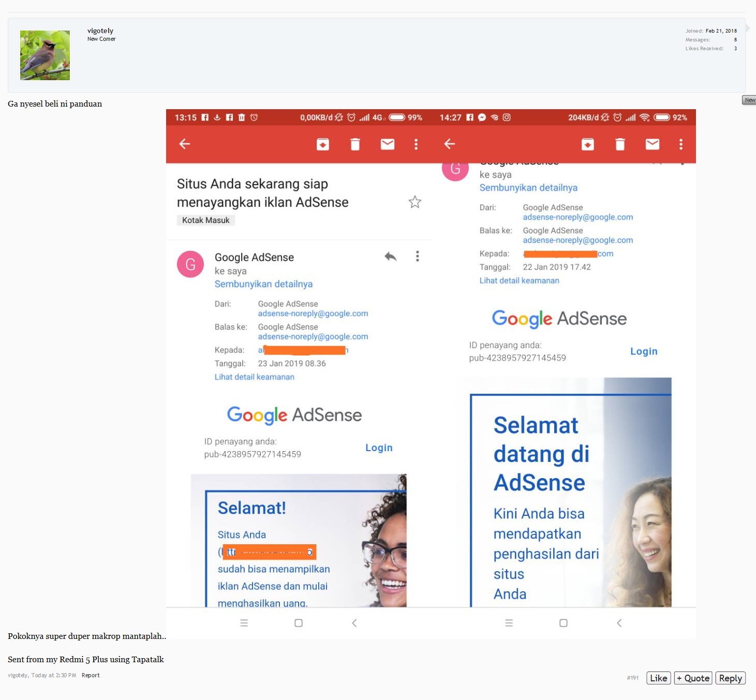The width and height of the screenshot is (756, 700).
Task: Tap back chevron in left phone navbar
Action: [x=354, y=623]
